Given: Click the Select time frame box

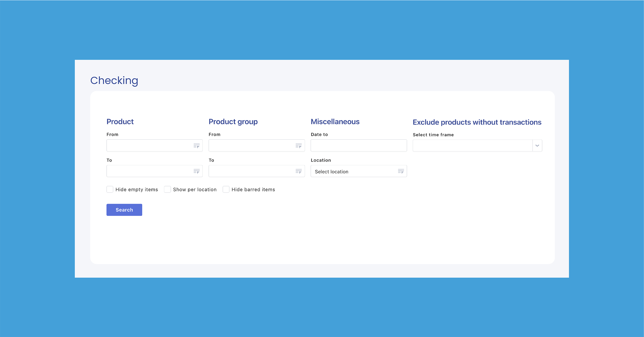Looking at the screenshot, I should point(477,146).
